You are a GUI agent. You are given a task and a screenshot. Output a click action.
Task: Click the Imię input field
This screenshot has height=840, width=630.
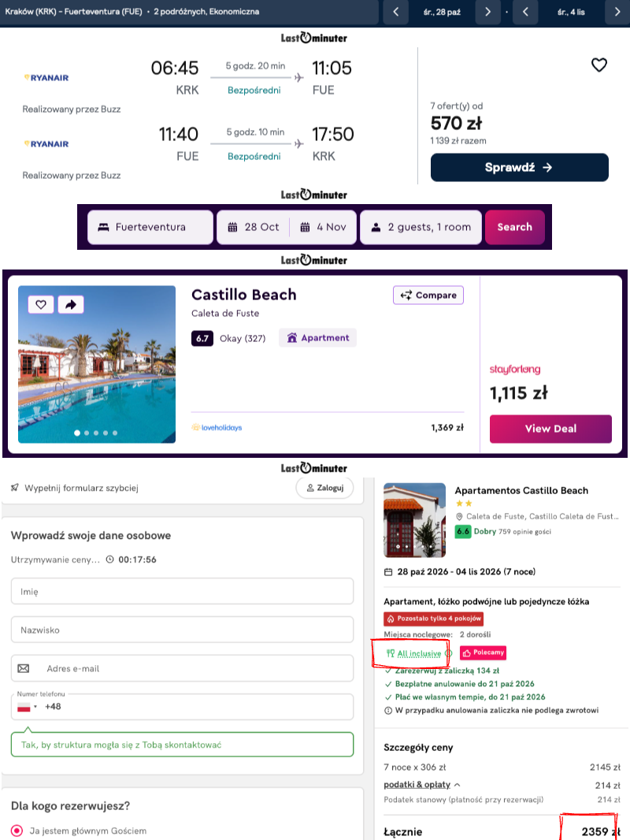point(182,592)
